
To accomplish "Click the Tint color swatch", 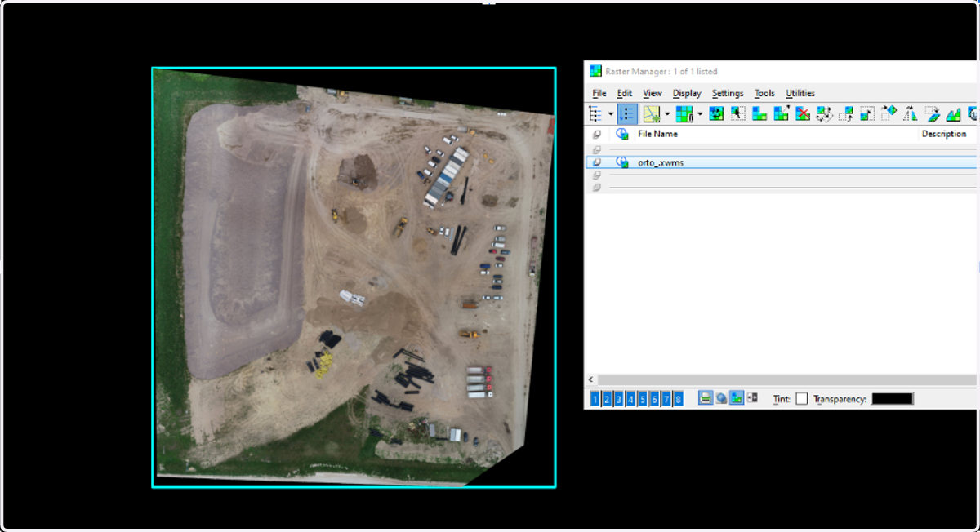I will point(802,399).
